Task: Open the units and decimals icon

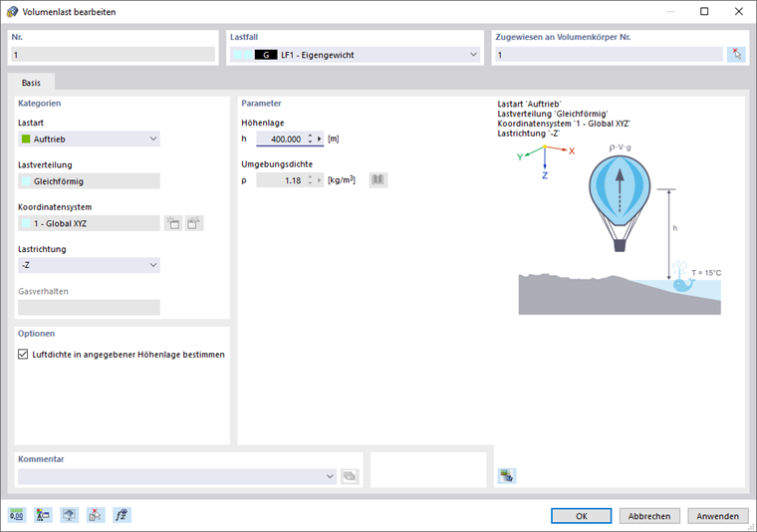Action: (16, 515)
